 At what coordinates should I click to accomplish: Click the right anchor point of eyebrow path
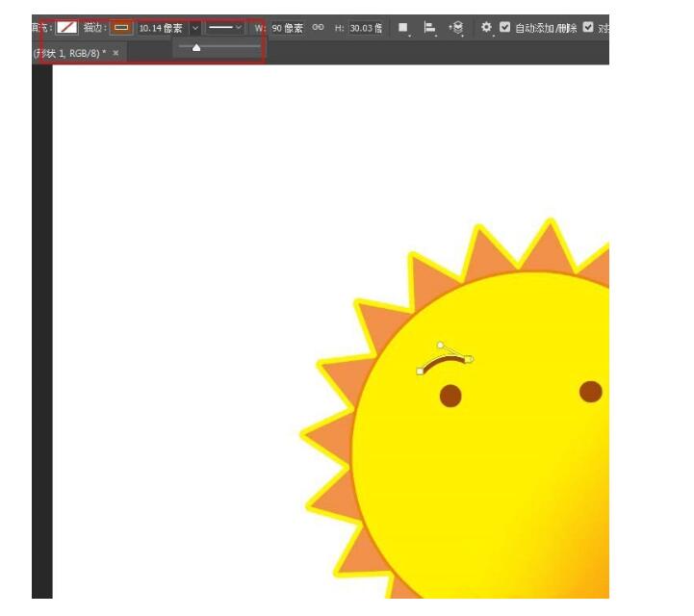(469, 359)
